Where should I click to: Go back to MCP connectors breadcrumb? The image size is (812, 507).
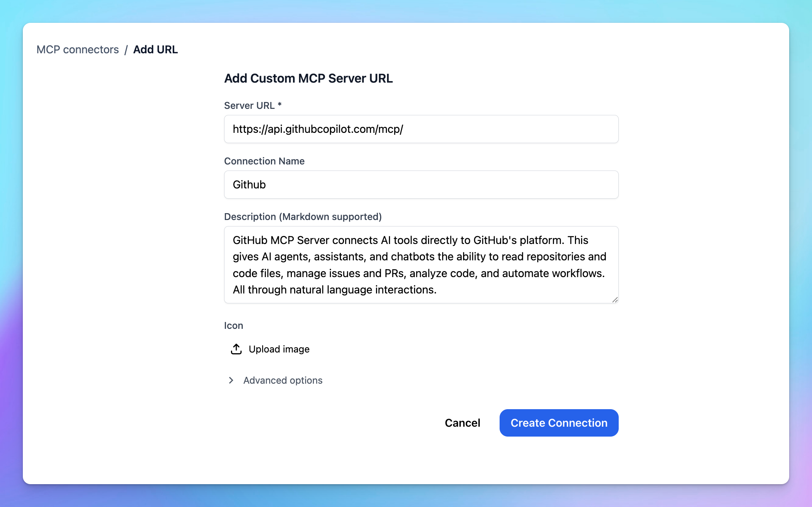78,49
